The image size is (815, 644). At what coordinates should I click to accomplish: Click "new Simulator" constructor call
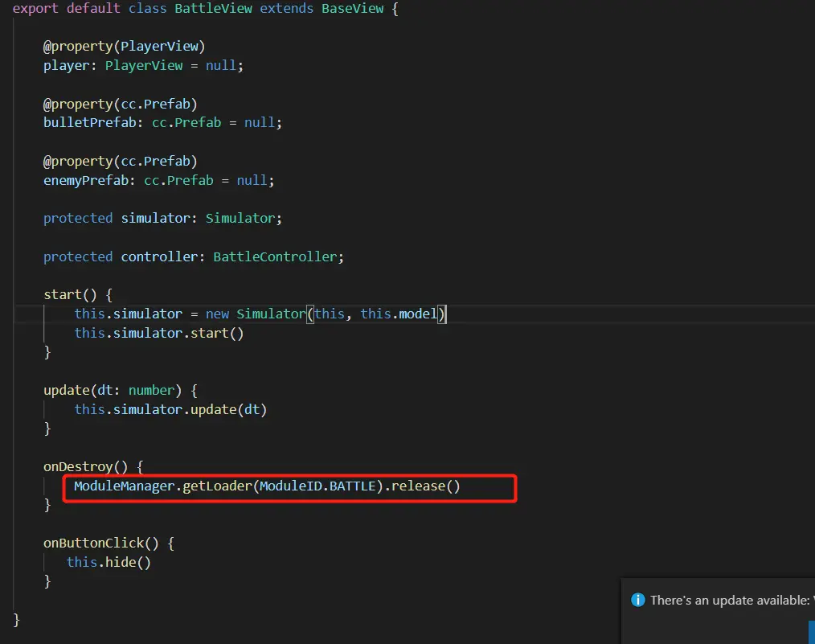pos(256,314)
